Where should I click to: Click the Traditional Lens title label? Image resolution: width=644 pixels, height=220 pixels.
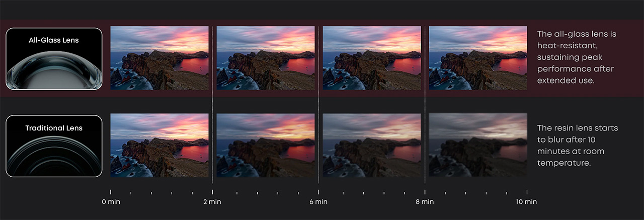[54, 128]
